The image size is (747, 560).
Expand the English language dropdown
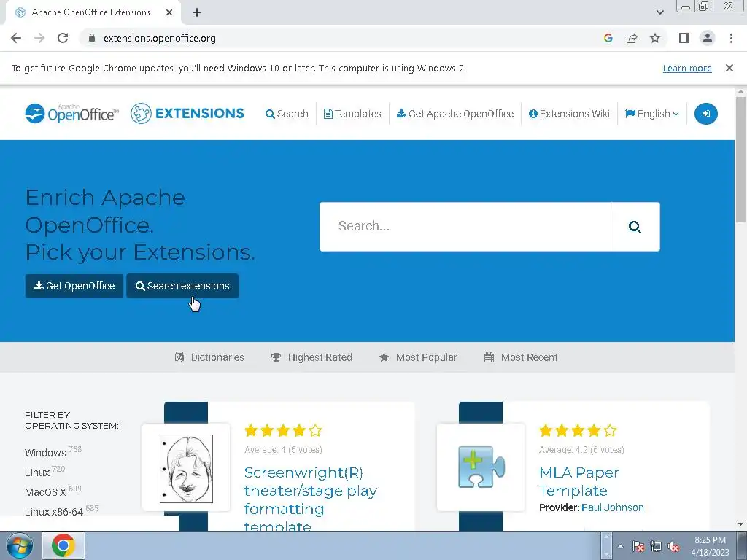651,114
